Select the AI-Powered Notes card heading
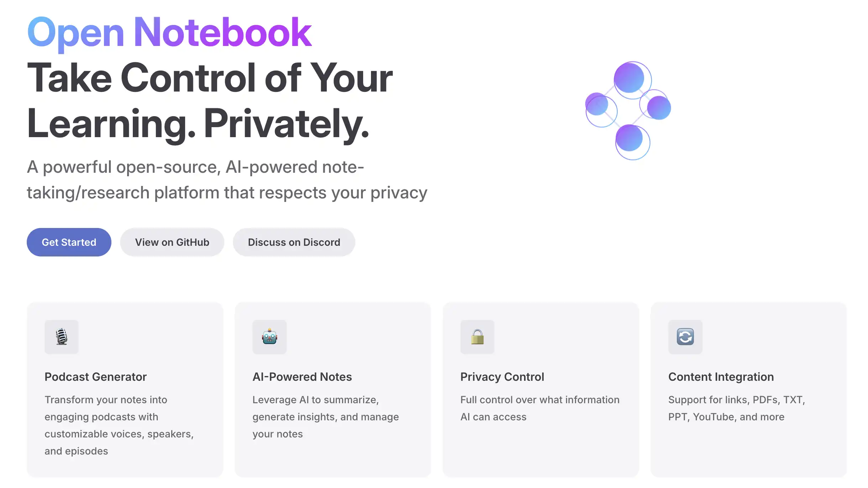The width and height of the screenshot is (868, 488). pos(302,377)
